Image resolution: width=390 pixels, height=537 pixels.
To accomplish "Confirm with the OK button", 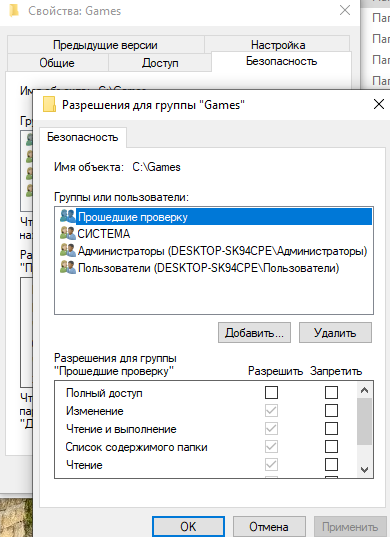I will coord(188,527).
